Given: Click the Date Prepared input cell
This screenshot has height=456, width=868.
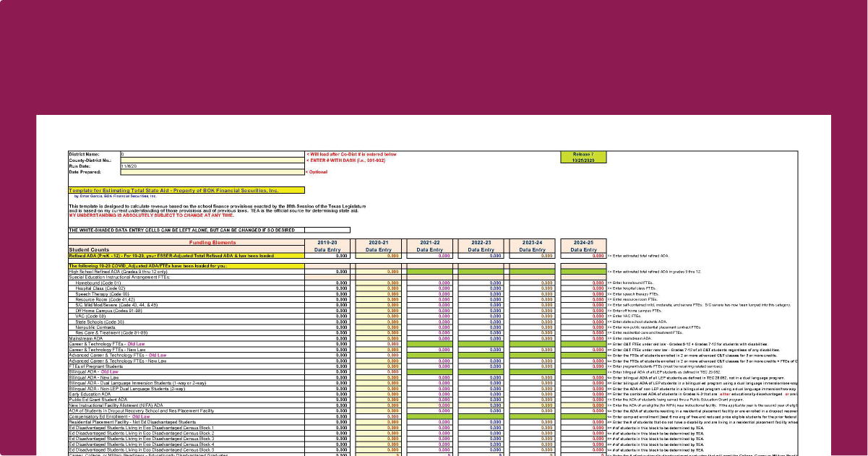Looking at the screenshot, I should point(212,172).
